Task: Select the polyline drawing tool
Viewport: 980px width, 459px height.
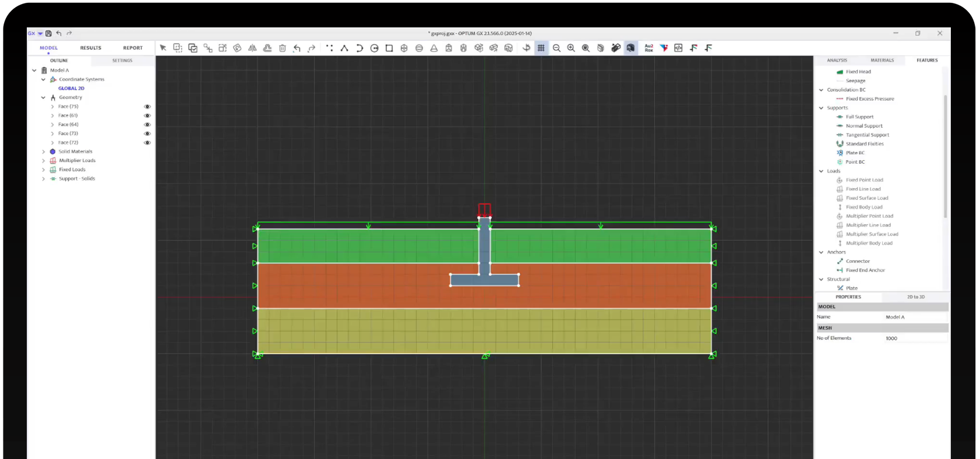Action: click(344, 48)
